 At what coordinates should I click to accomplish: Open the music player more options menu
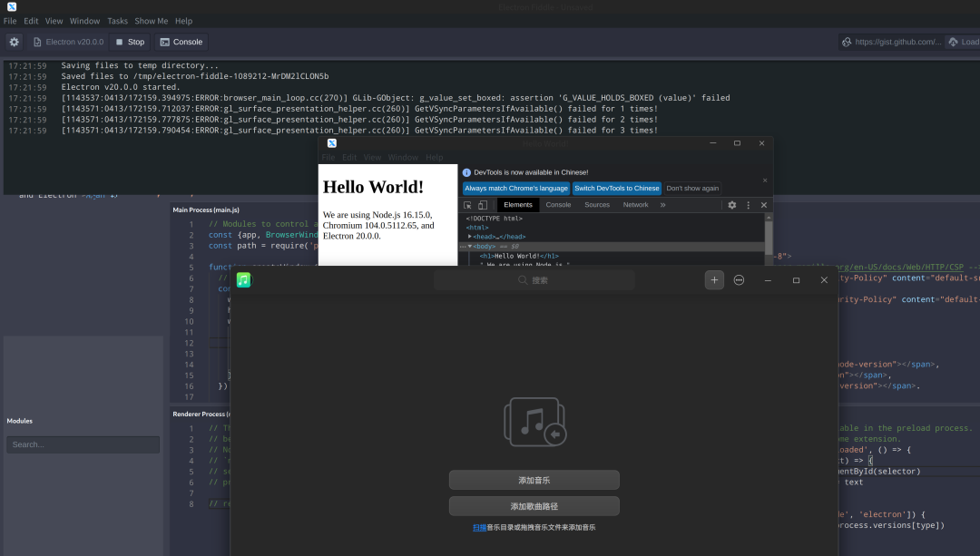(x=739, y=280)
